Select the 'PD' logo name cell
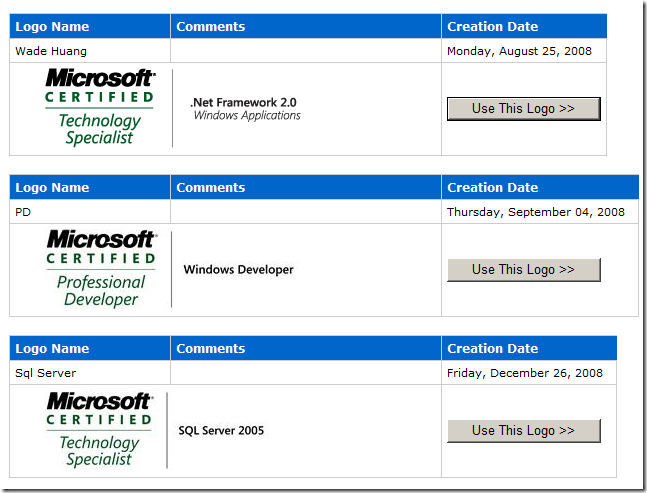This screenshot has width=647, height=493. (90, 212)
